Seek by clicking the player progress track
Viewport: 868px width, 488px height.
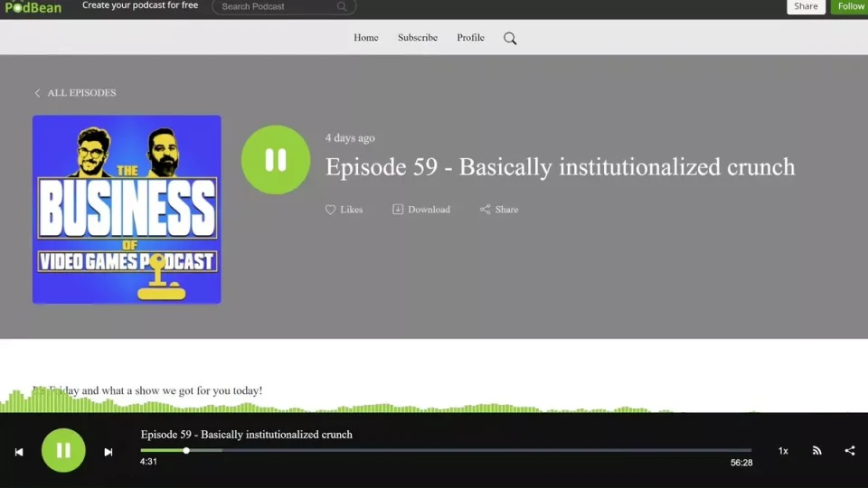446,450
